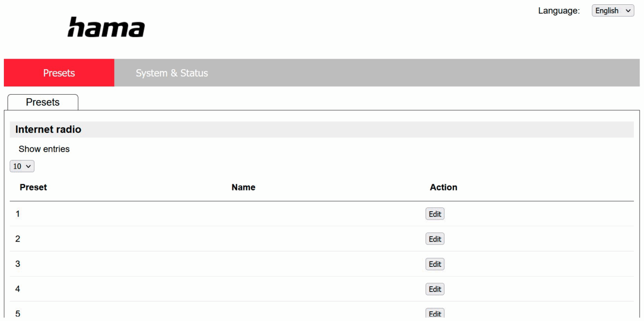Open the System & Status tab
Screen dimensions: 644x321
(x=172, y=73)
